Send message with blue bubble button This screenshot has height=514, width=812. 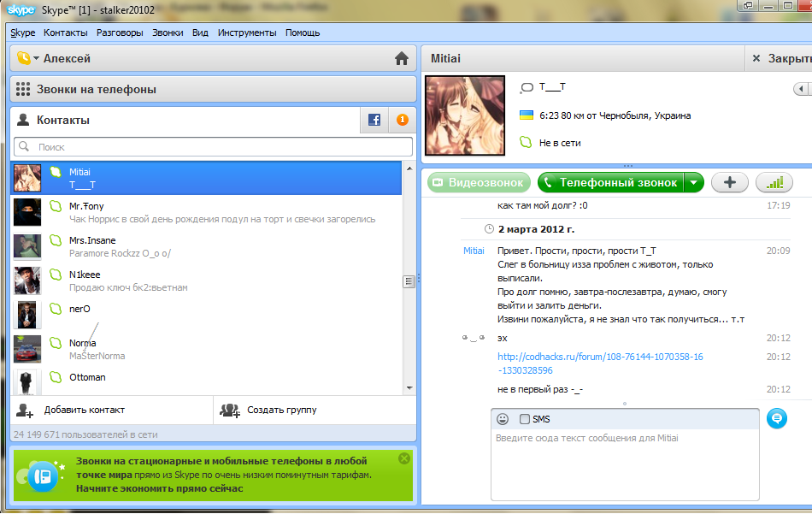pos(776,418)
